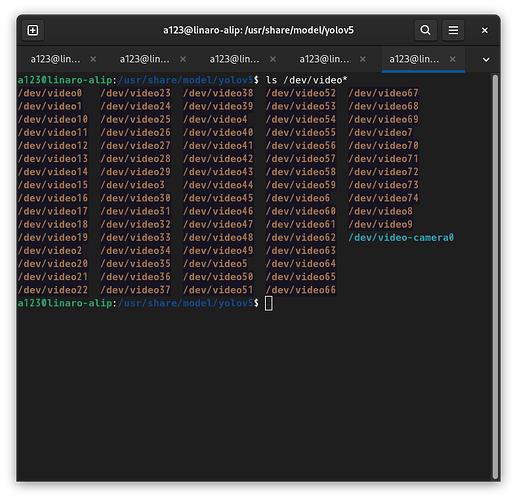Click the /dev/video6 entry

(x=298, y=198)
